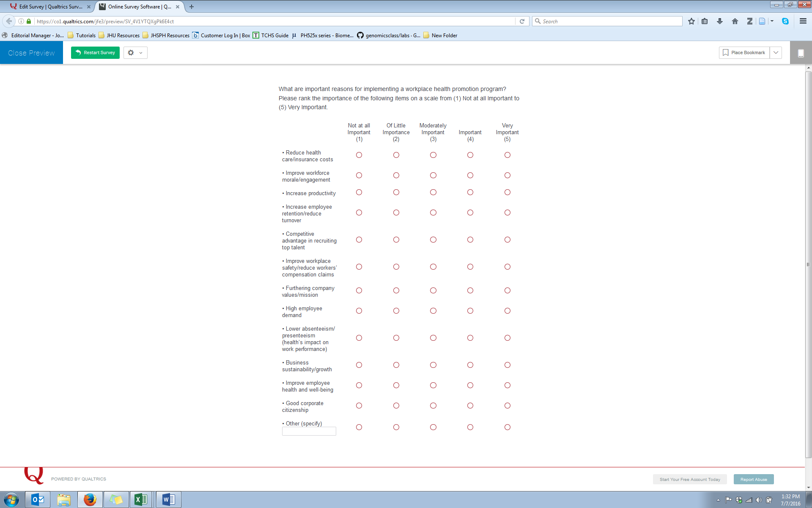
Task: Open Firefox downloads arrow icon
Action: (x=719, y=21)
